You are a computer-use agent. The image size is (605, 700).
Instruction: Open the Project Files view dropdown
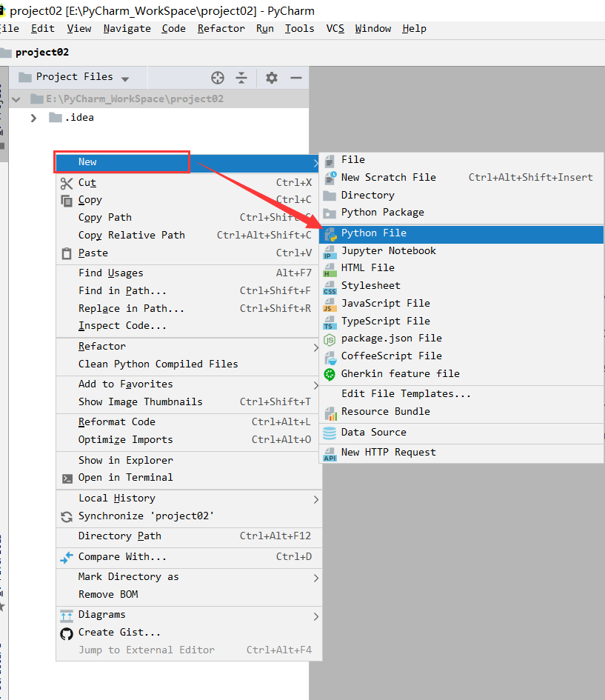[125, 79]
